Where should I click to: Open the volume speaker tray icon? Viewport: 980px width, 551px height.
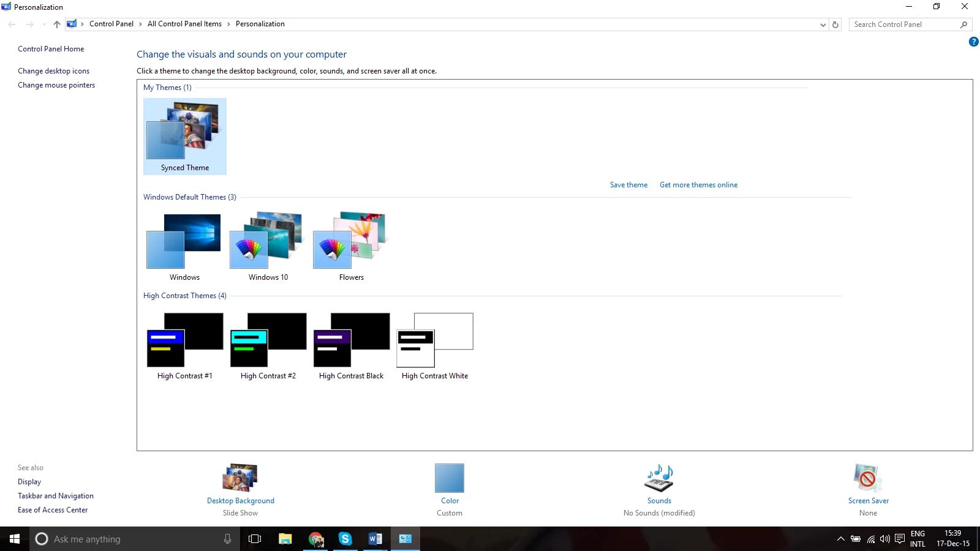tap(884, 539)
